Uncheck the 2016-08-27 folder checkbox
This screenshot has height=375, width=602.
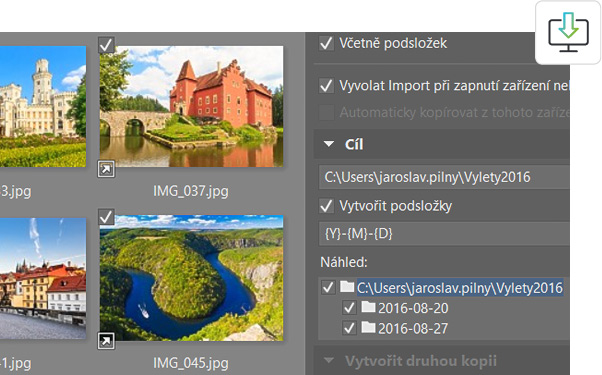pos(349,328)
